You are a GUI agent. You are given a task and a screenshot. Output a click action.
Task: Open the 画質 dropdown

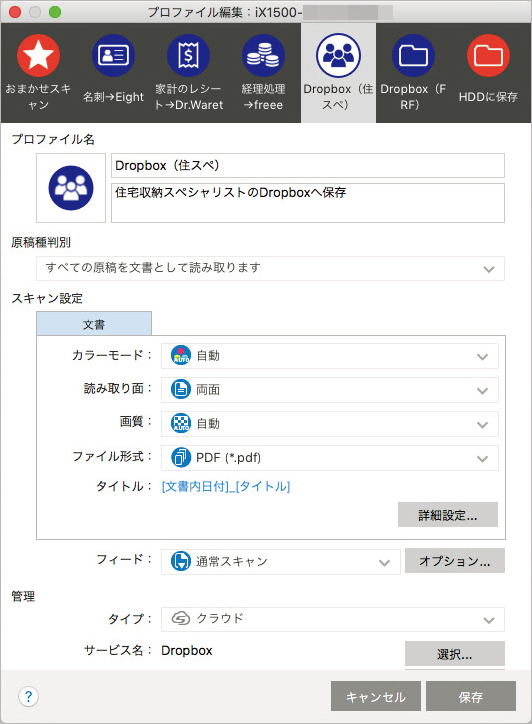tap(330, 424)
